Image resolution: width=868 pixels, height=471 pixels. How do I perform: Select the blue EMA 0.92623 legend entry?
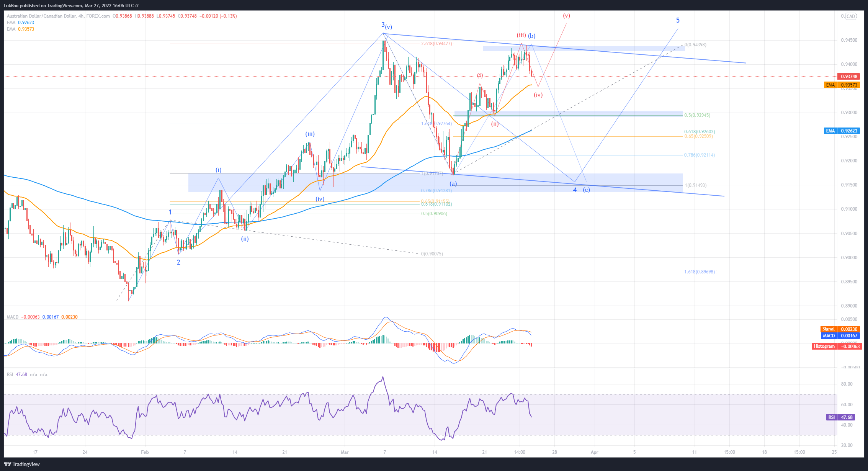click(x=20, y=23)
